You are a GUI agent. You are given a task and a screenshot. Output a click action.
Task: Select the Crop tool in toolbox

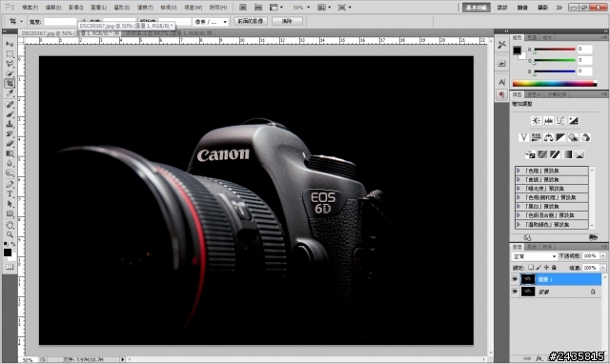(x=10, y=83)
